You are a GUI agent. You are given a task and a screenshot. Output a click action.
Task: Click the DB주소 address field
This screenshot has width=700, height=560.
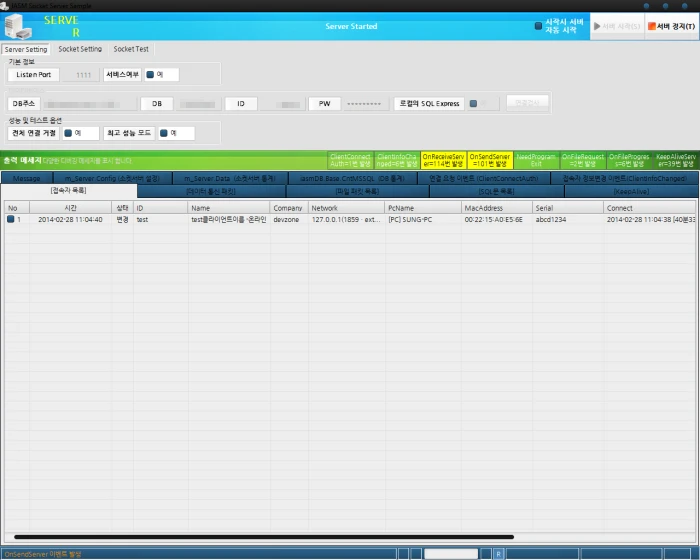pos(90,104)
